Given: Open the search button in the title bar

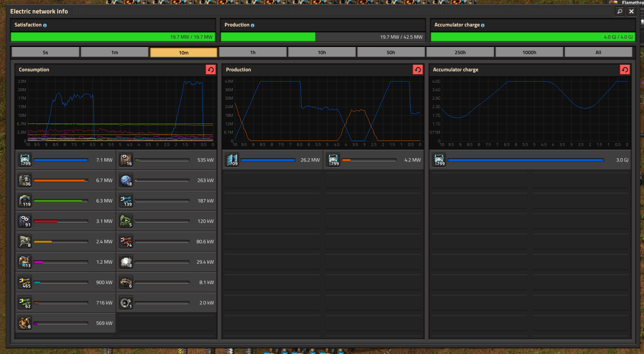Looking at the screenshot, I should coord(620,11).
